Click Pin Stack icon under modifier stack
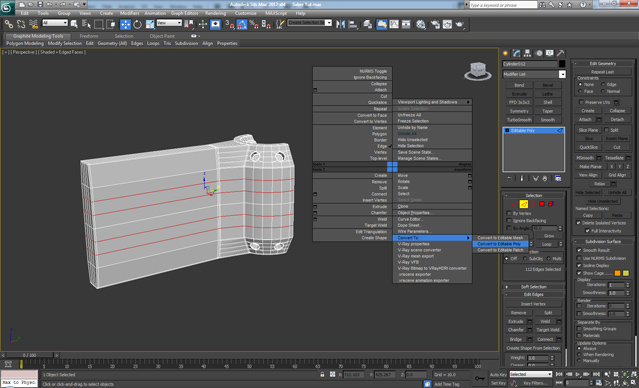The height and width of the screenshot is (388, 639). pos(509,179)
